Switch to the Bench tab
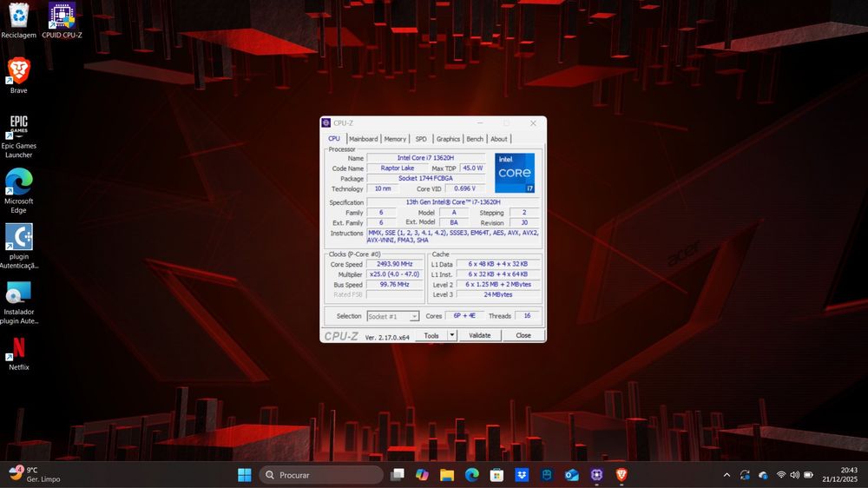This screenshot has width=868, height=488. click(475, 139)
